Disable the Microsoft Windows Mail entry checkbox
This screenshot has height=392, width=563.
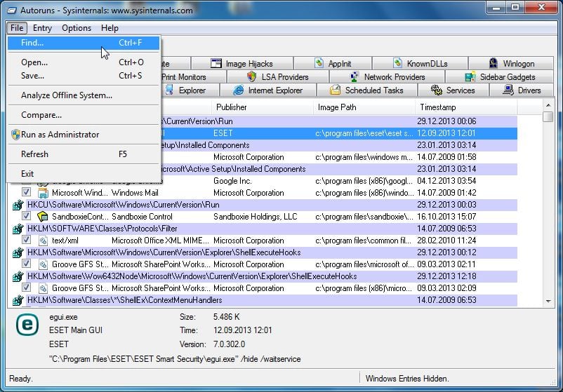[x=26, y=193]
